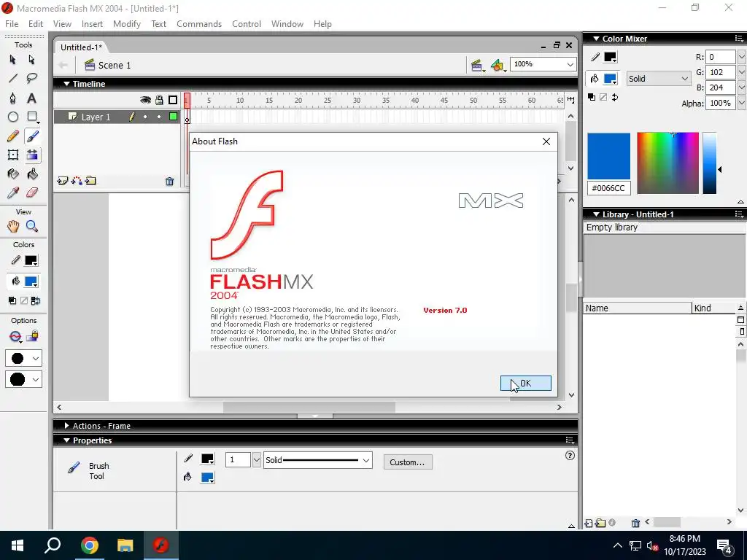Viewport: 747px width, 560px height.
Task: Open the Commands menu
Action: tap(199, 24)
